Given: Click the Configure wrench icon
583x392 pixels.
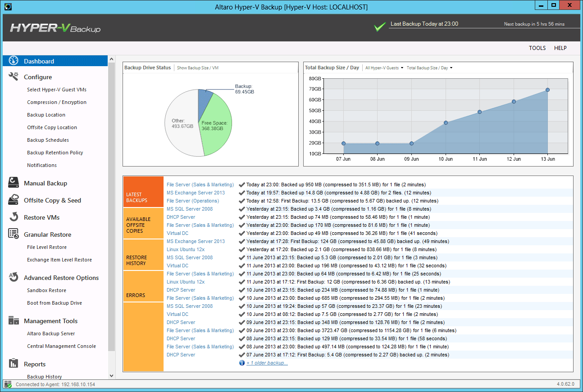Looking at the screenshot, I should point(13,77).
